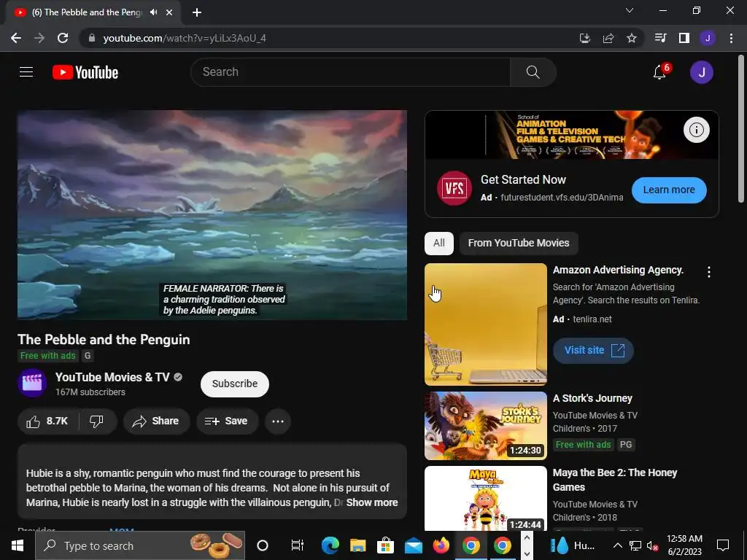Click the browser forward arrow
Screen dimensions: 747x560
coord(39,38)
